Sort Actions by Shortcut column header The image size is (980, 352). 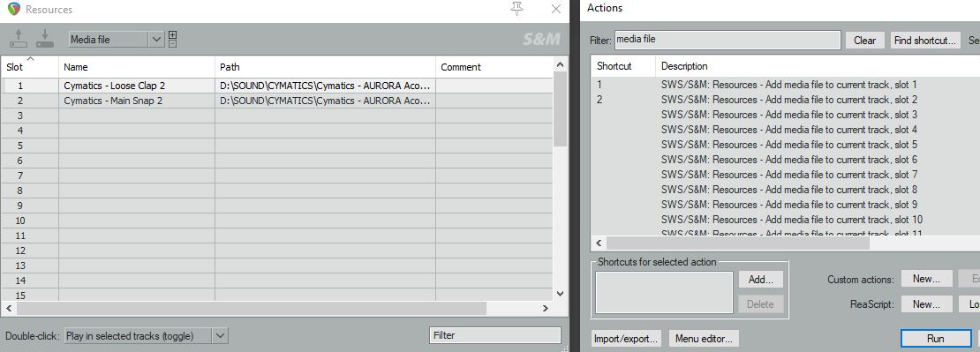[622, 66]
